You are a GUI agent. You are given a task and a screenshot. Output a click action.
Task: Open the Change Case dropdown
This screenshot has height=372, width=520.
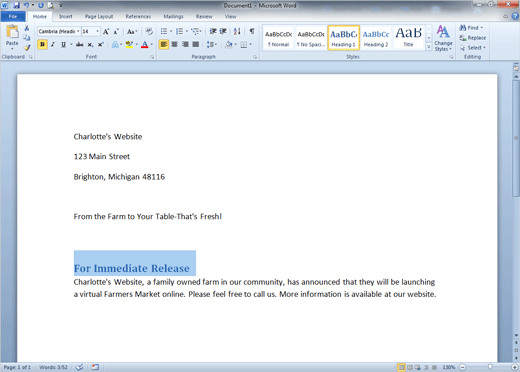(132, 32)
